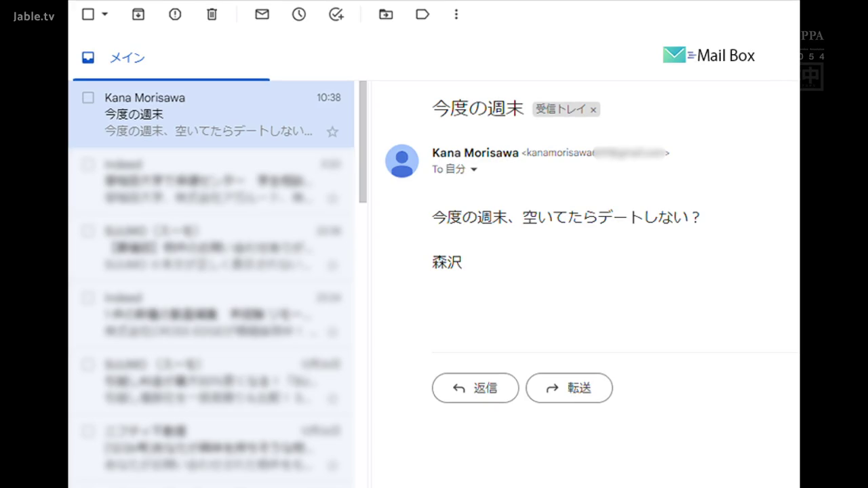Viewport: 868px width, 488px height.
Task: Report the email as spam
Action: (174, 14)
